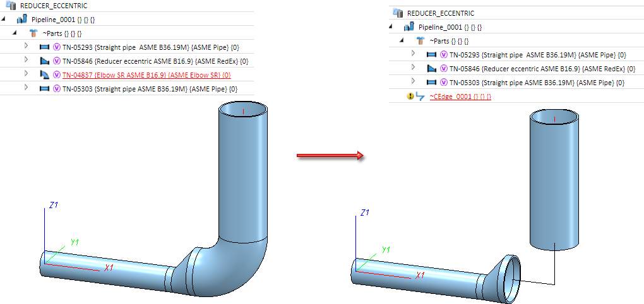The width and height of the screenshot is (644, 304).
Task: Click the purple V badge of TN-05846 in the CEdge_0001 tree
Action: [x=444, y=68]
